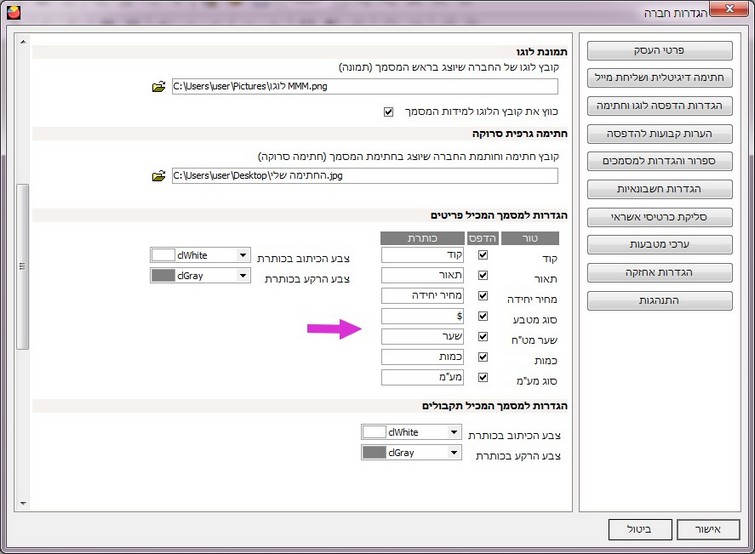Open clGray background color dropdown in receipts section
Screen dimensions: 755x554
454,452
